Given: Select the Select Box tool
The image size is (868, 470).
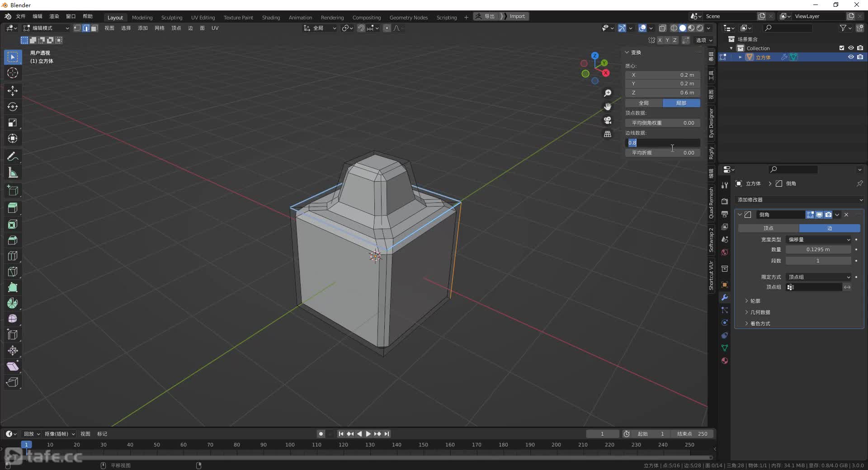Looking at the screenshot, I should point(13,57).
